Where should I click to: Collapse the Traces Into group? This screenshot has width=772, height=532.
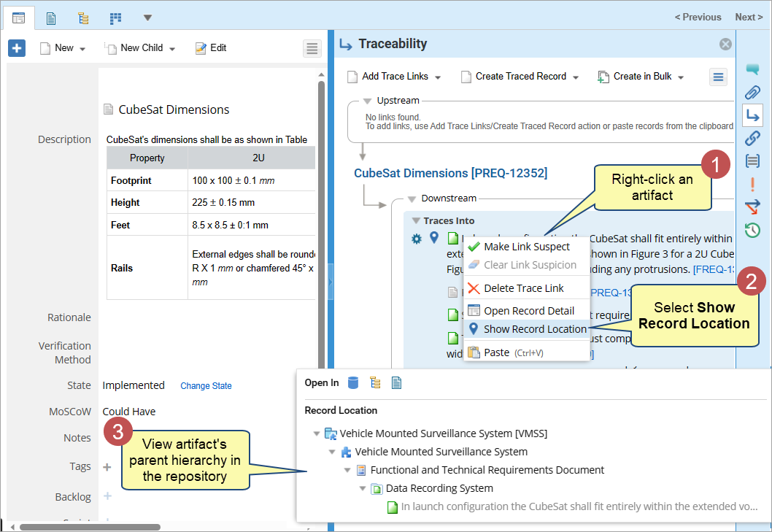click(416, 220)
